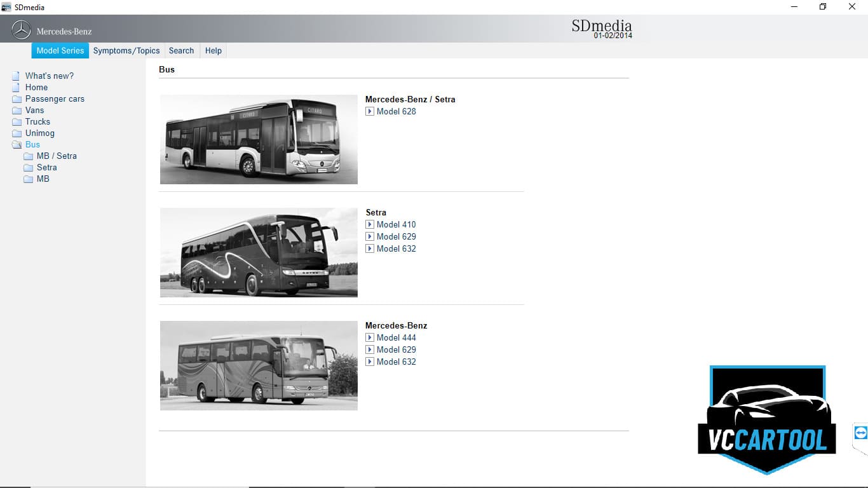Click the Mercedes-Benz / Setra heading

pos(410,99)
